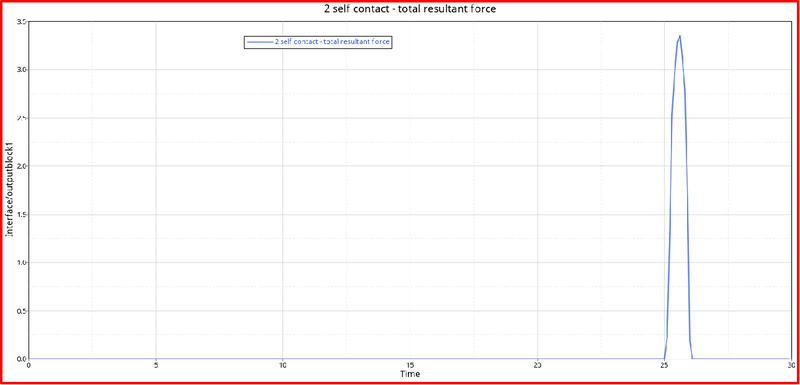800x385 pixels.
Task: Click the X-axis tick label 5
Action: 156,365
